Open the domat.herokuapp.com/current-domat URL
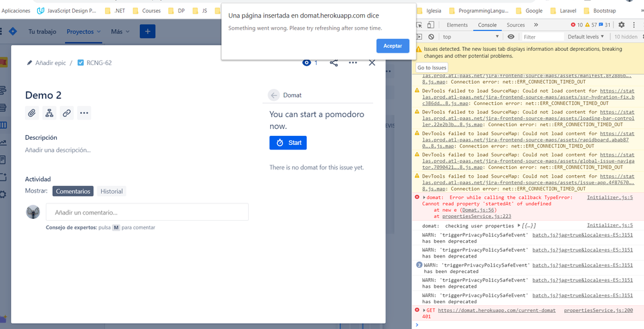644x329 pixels. click(496, 310)
